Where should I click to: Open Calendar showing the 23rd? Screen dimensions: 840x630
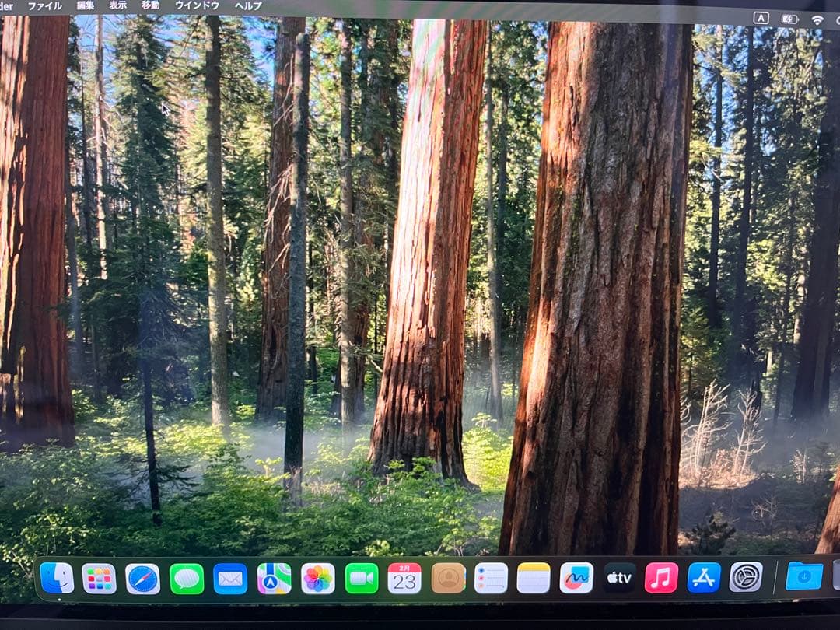[404, 579]
